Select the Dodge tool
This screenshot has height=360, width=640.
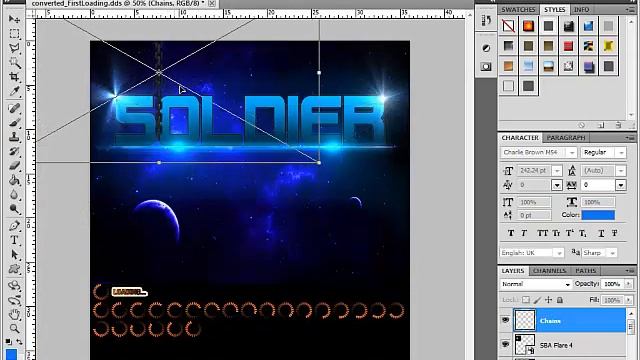pos(14,209)
